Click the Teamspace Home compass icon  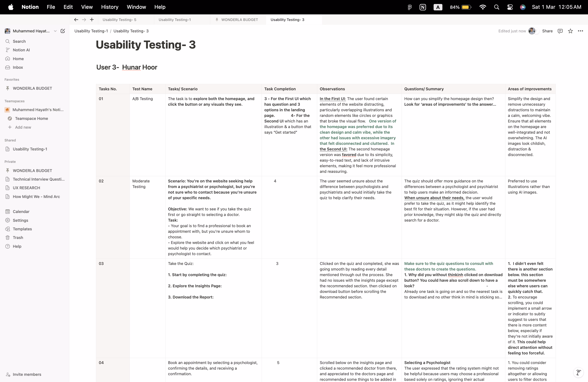[x=10, y=119]
